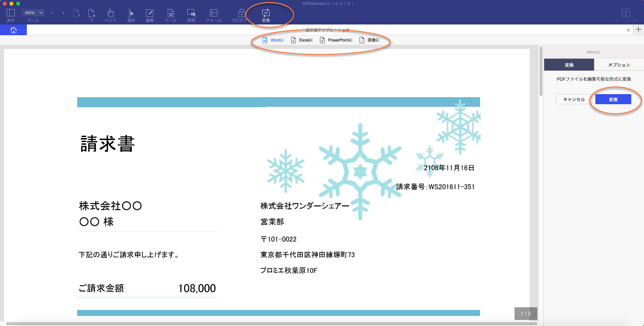Viewport: 644px width, 326px height.
Task: Go to the home tab icon
Action: [13, 30]
